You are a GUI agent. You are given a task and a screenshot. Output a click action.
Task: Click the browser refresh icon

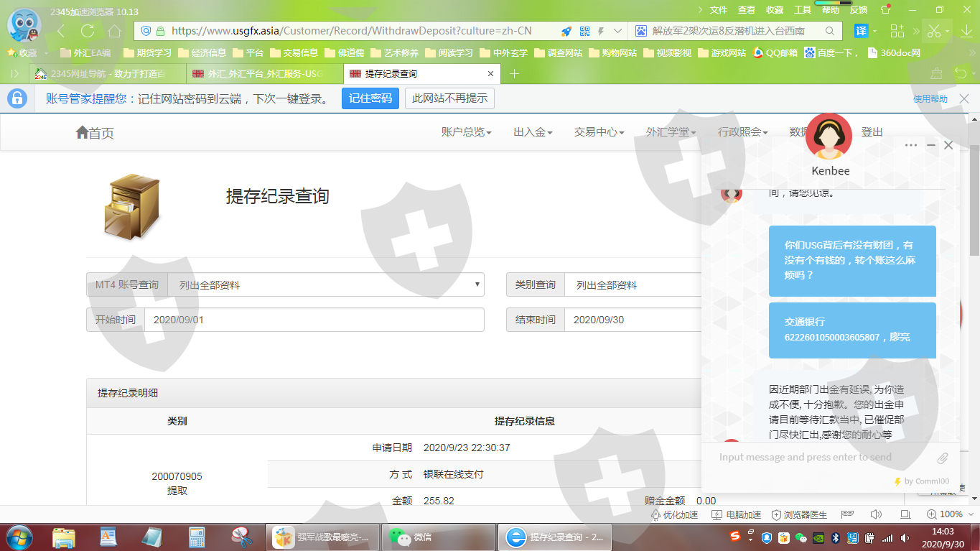(88, 31)
